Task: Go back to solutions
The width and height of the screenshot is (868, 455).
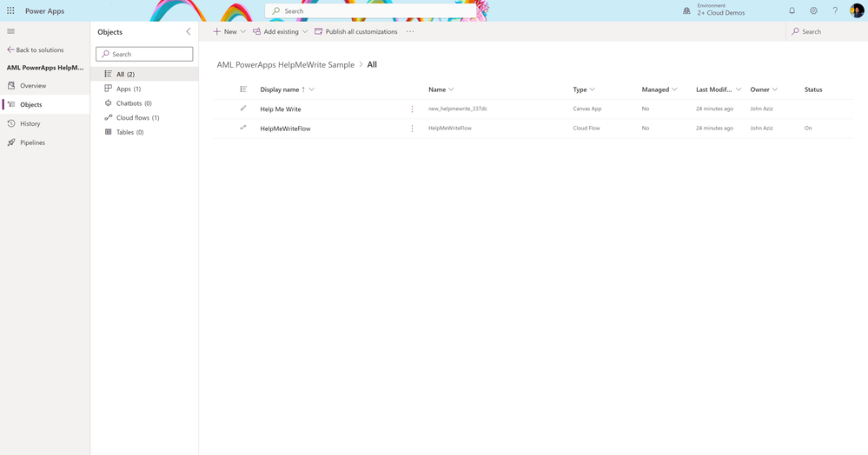Action: 36,49
